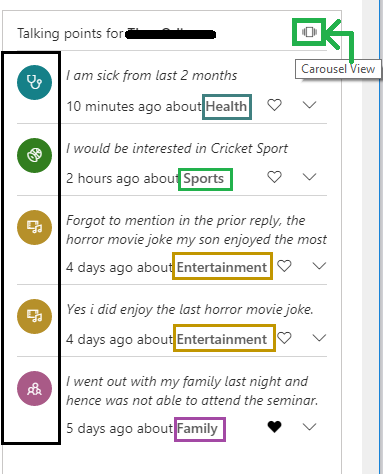Click the Health category label
This screenshot has width=383, height=474.
(x=226, y=107)
